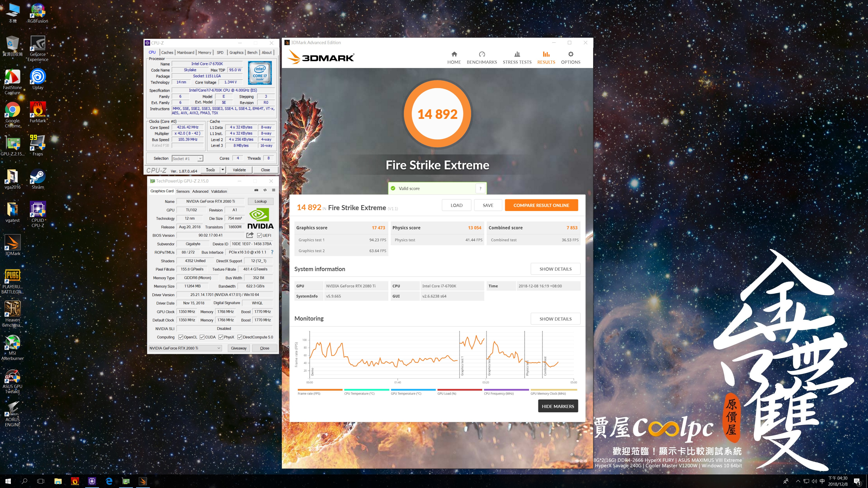Screen dimensions: 868x488
Task: Select the RESULTS section in 3DMark
Action: [x=546, y=58]
